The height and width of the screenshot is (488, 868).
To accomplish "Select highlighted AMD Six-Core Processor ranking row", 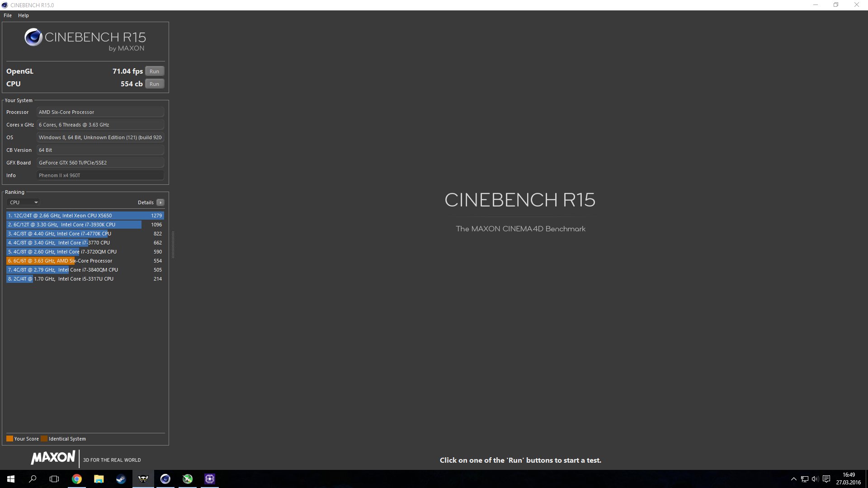I will pos(85,261).
